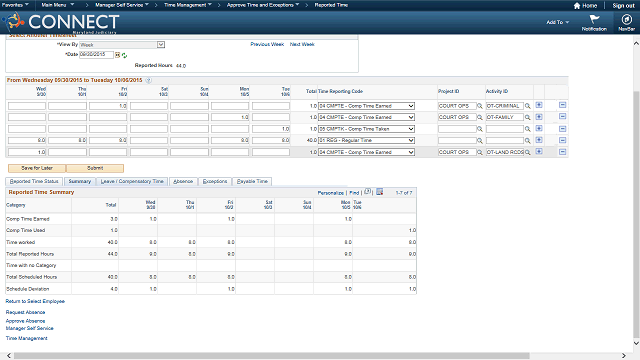Look up Project ID for COURT OPS first row
The width and height of the screenshot is (640, 360).
(480, 106)
